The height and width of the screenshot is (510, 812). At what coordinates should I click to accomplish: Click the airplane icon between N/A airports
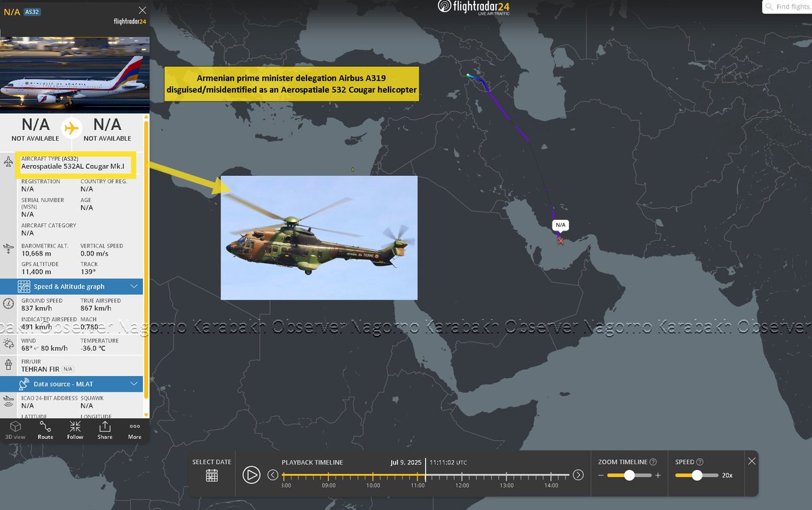point(71,128)
